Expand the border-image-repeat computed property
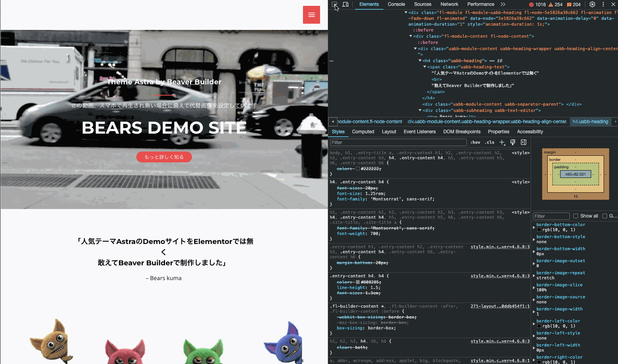618x364 pixels. [x=534, y=275]
